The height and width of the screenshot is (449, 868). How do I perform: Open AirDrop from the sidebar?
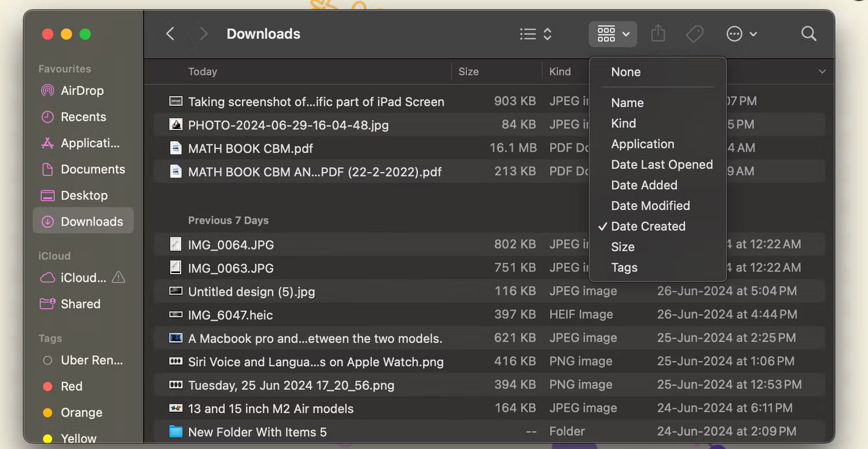point(82,91)
